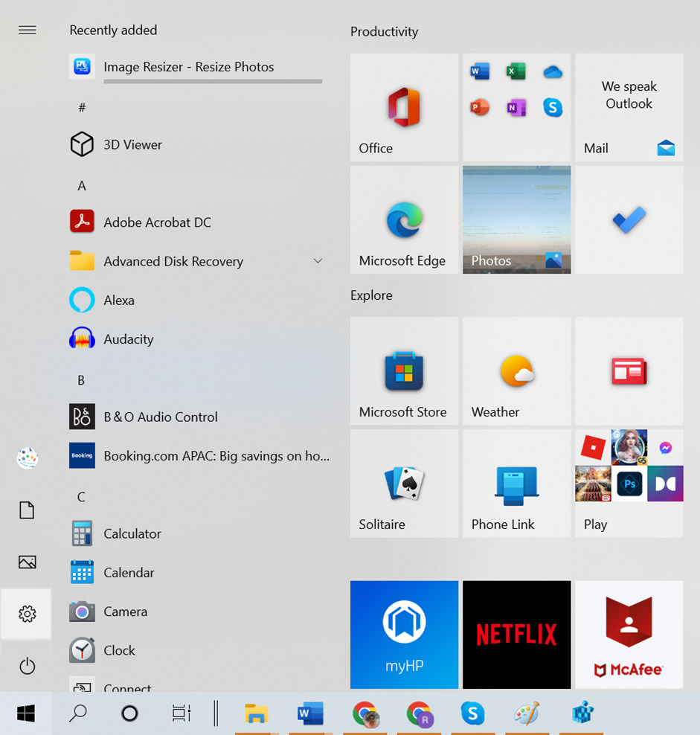The image size is (700, 735).
Task: Open the Office tile
Action: [404, 107]
